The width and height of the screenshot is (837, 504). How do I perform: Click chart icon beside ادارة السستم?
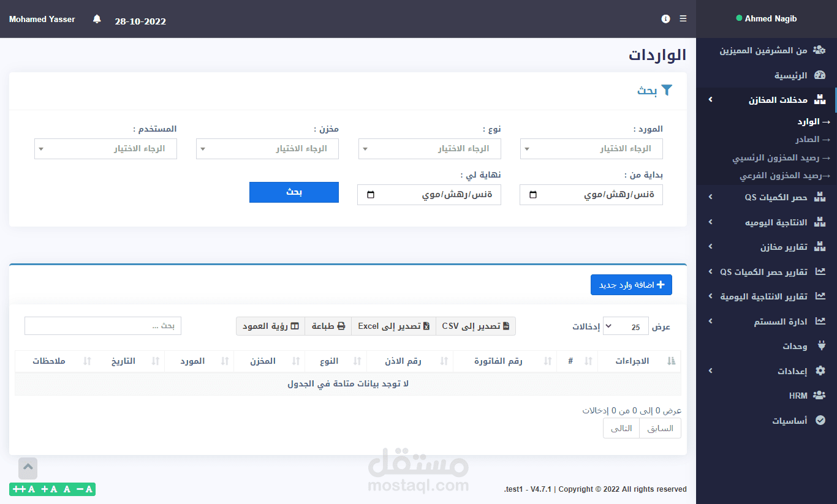(820, 322)
